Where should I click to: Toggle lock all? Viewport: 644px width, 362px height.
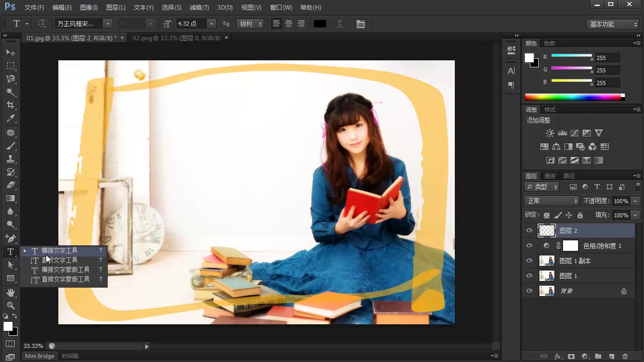(x=580, y=215)
